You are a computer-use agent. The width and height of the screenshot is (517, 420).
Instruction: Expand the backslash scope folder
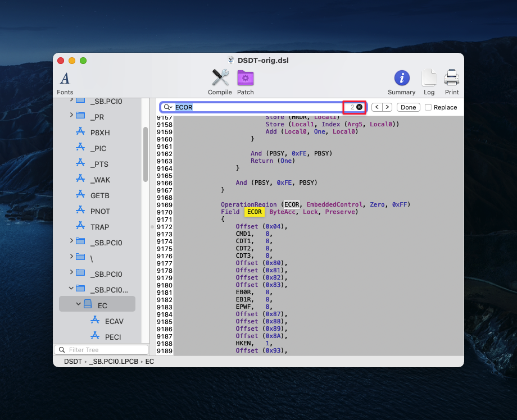tap(71, 257)
